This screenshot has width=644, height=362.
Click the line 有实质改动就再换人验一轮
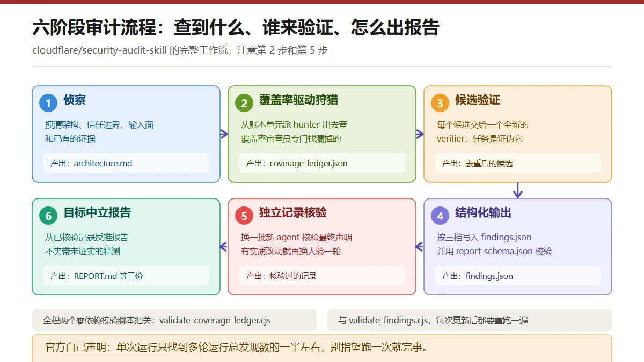tap(291, 251)
